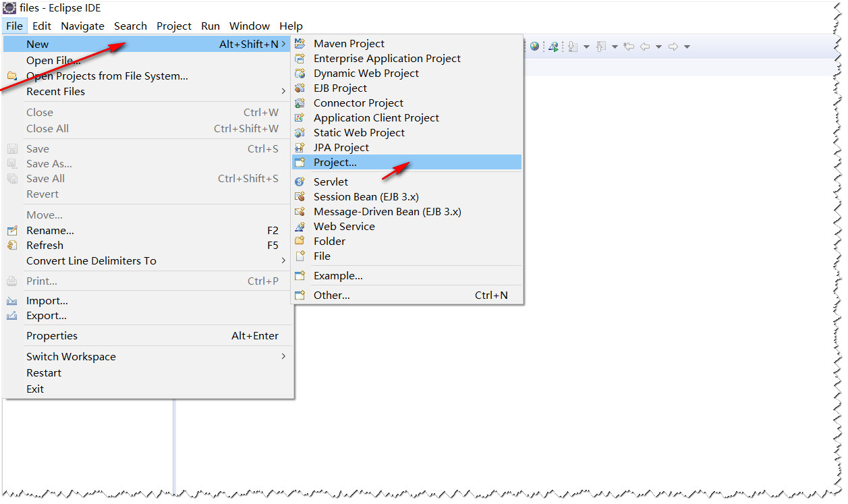The width and height of the screenshot is (848, 504).
Task: Click the Eclipse icon in the title bar
Action: [9, 7]
